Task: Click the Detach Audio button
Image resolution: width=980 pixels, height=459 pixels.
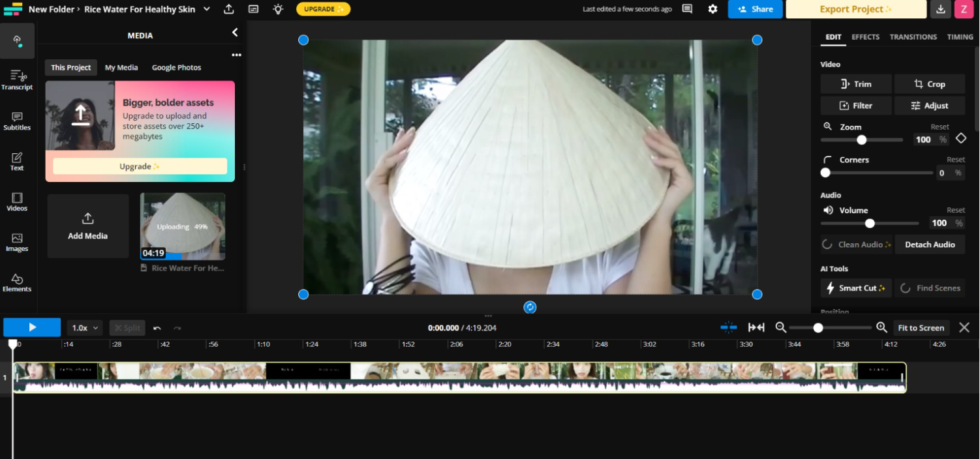Action: 930,244
